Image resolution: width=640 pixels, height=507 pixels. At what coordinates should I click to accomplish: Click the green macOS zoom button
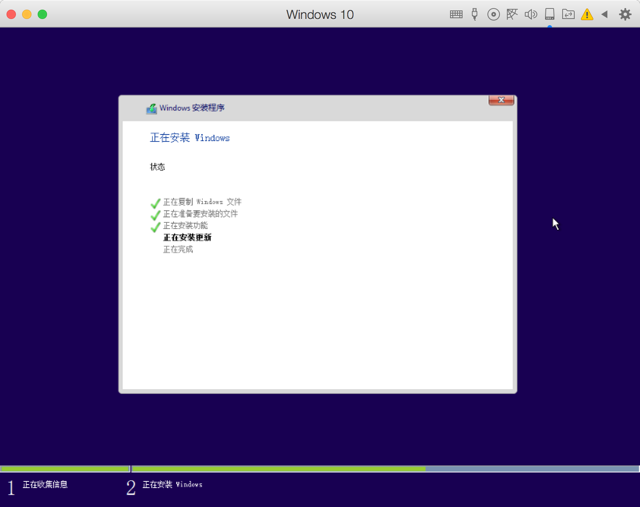[42, 15]
